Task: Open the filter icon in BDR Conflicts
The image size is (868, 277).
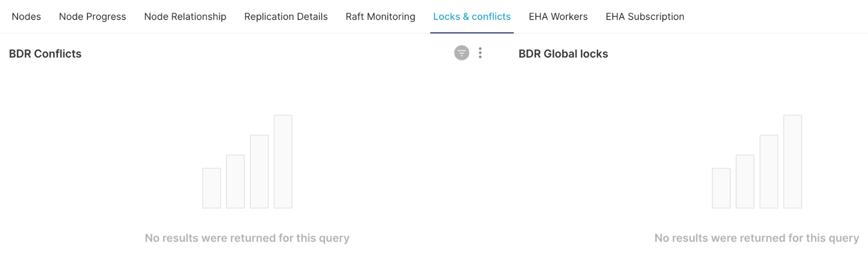Action: pos(462,53)
